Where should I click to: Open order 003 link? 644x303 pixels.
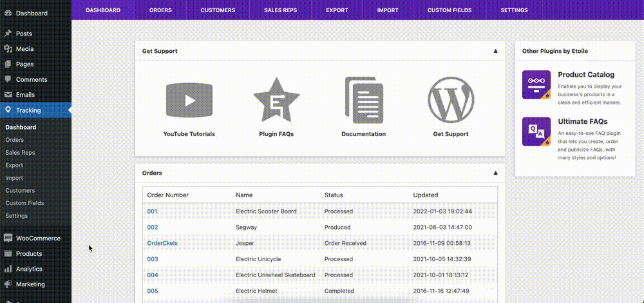153,259
